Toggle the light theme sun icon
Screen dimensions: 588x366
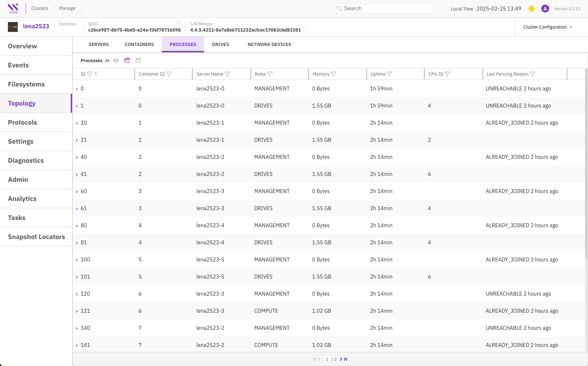(531, 9)
